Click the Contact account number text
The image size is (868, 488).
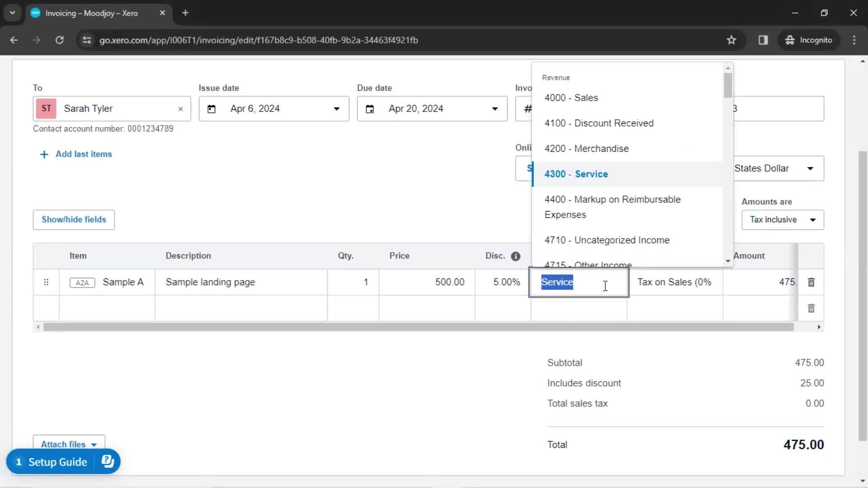pos(103,129)
